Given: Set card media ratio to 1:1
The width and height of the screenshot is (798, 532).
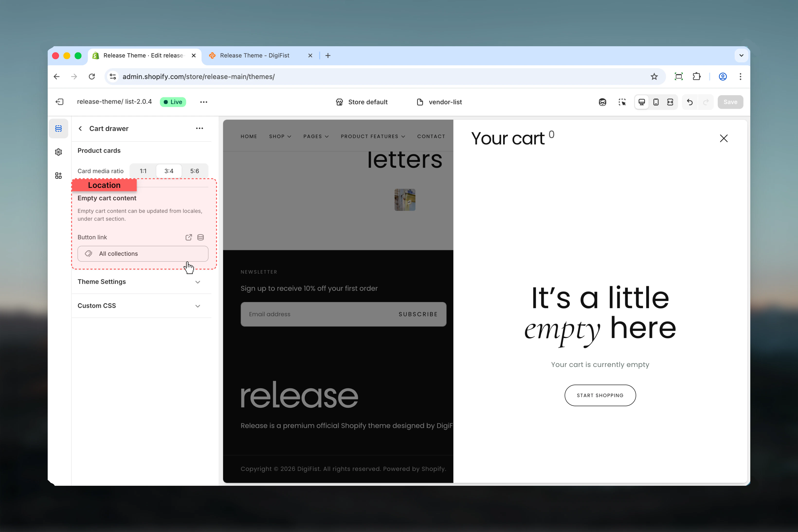Looking at the screenshot, I should (143, 171).
